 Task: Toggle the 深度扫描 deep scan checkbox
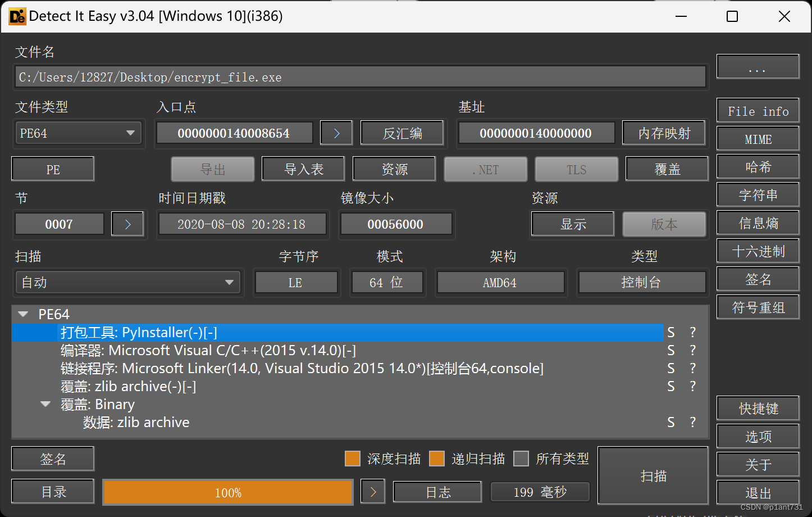tap(353, 459)
